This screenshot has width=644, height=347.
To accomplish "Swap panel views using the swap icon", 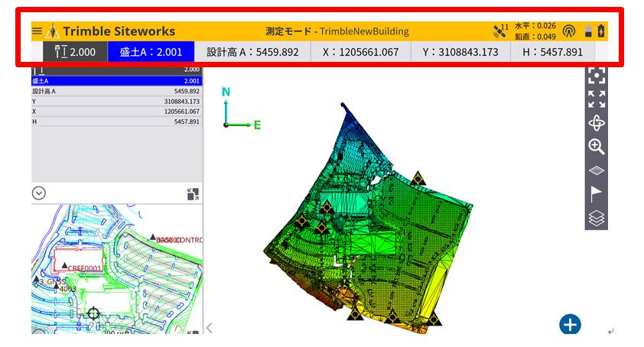I will [194, 194].
